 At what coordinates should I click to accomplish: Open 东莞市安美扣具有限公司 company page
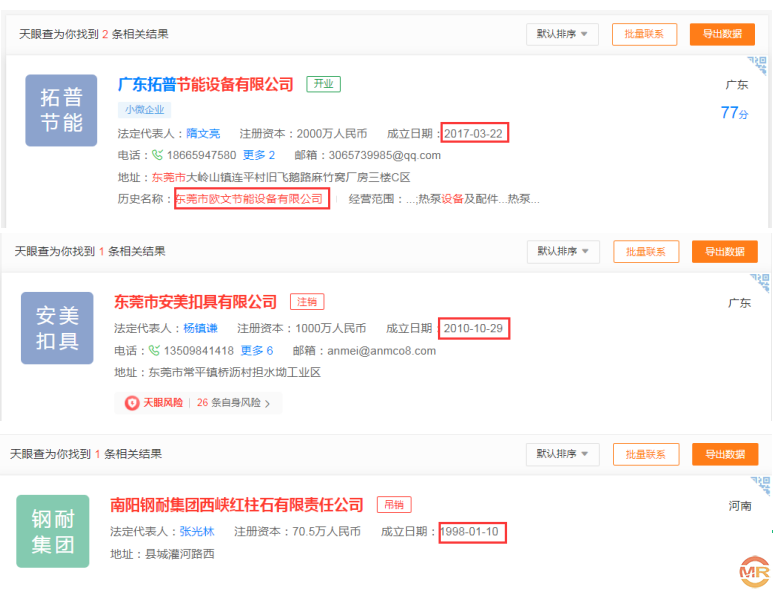click(x=196, y=301)
